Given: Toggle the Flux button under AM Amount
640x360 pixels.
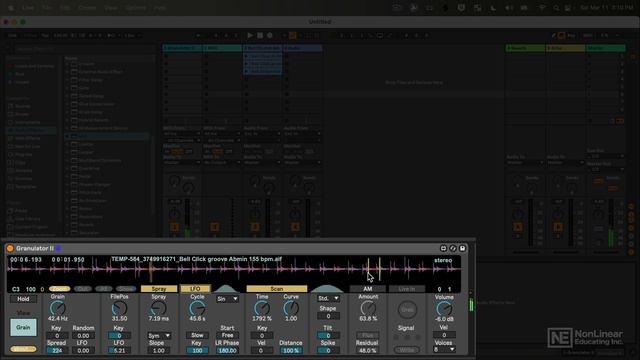Looking at the screenshot, I should (x=368, y=336).
